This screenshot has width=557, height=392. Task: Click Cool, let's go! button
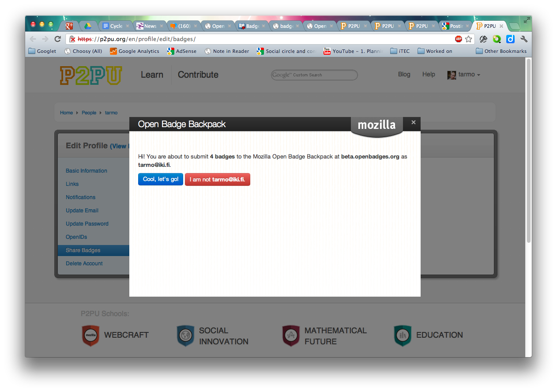161,179
